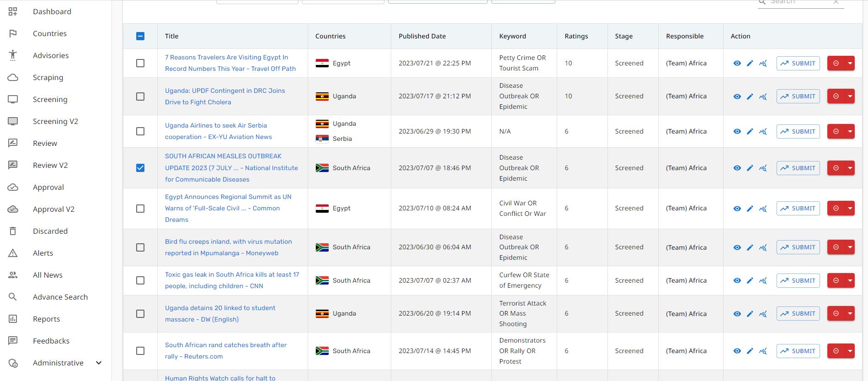
Task: Submit the Egypt regional summit article
Action: [x=798, y=208]
